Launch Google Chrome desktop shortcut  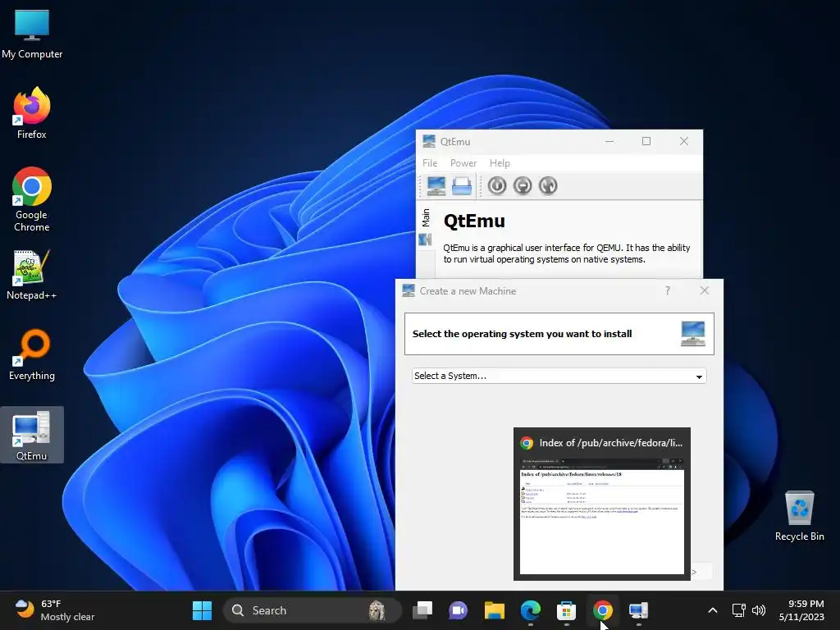(32, 199)
